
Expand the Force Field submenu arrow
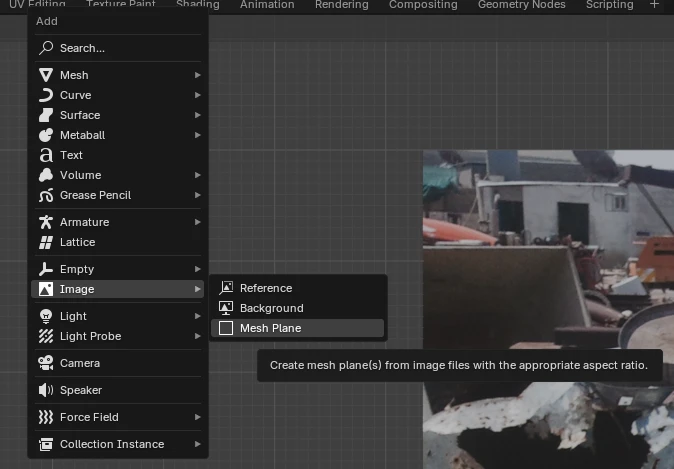click(x=198, y=417)
